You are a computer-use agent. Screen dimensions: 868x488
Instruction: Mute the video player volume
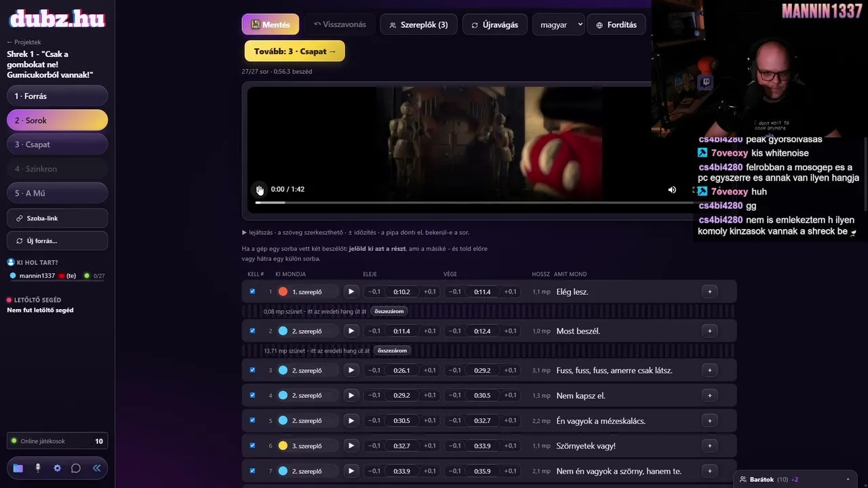672,190
